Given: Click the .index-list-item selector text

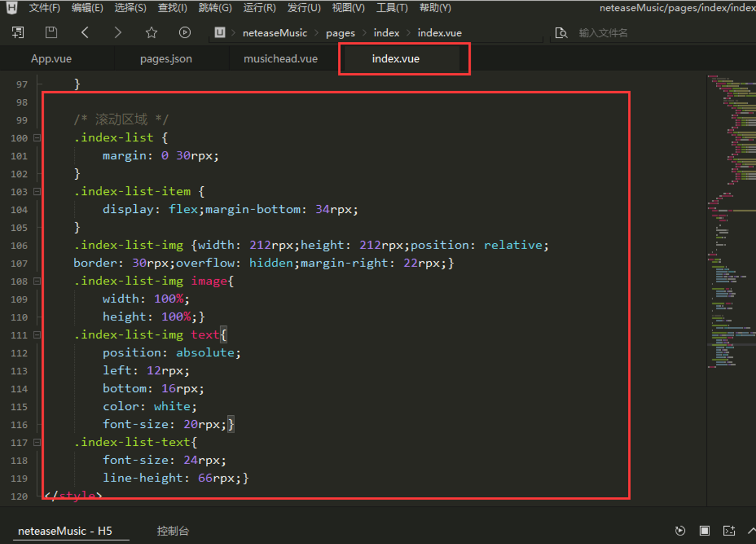Looking at the screenshot, I should (132, 192).
